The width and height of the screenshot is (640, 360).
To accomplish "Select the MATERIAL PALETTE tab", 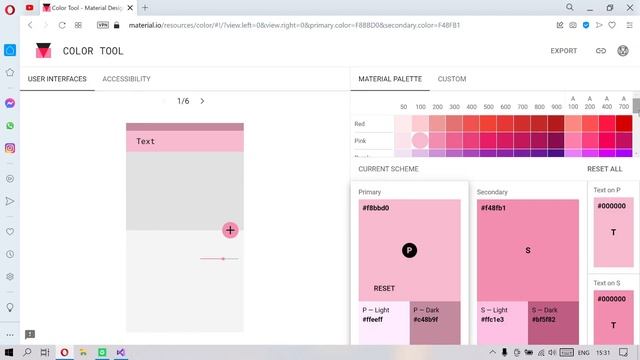I will coord(390,79).
